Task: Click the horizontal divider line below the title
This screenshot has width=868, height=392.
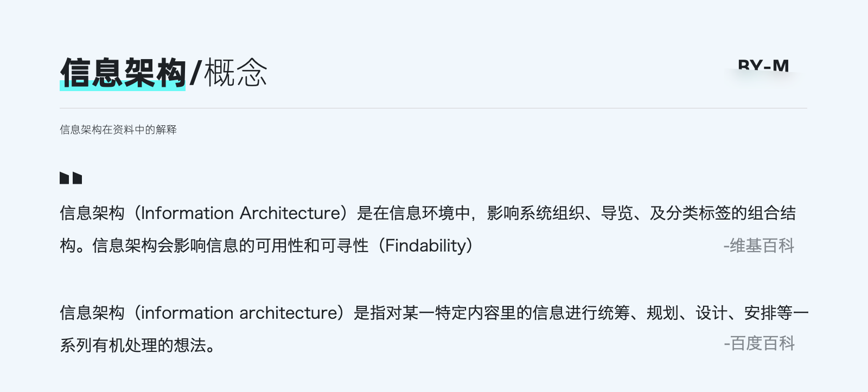Action: point(433,108)
